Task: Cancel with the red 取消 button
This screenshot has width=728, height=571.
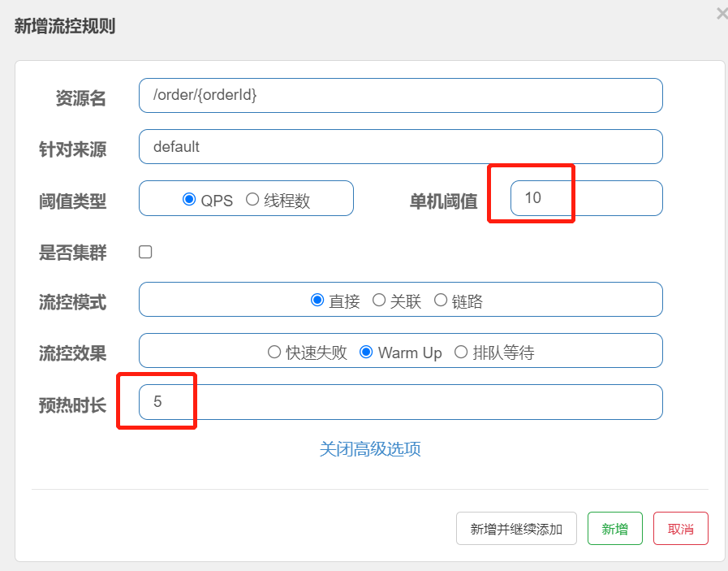Action: [x=681, y=528]
